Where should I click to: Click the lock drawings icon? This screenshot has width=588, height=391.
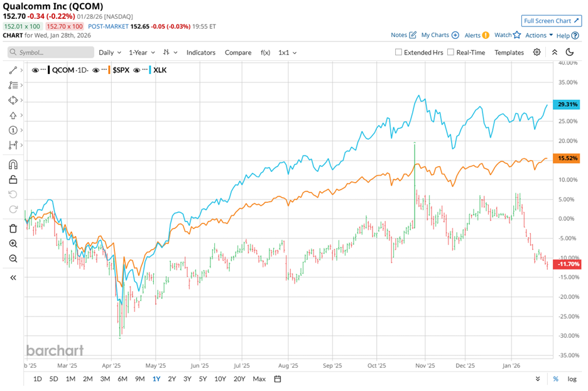click(x=13, y=179)
